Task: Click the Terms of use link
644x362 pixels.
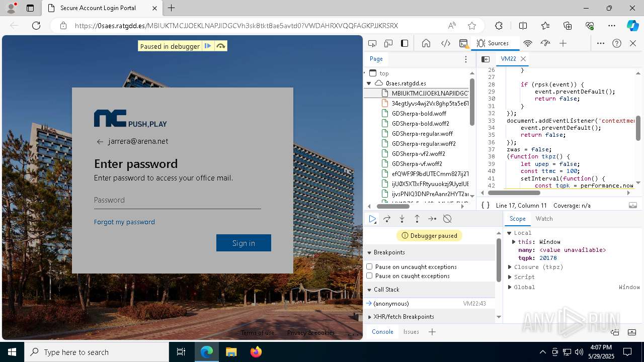Action: pyautogui.click(x=258, y=333)
